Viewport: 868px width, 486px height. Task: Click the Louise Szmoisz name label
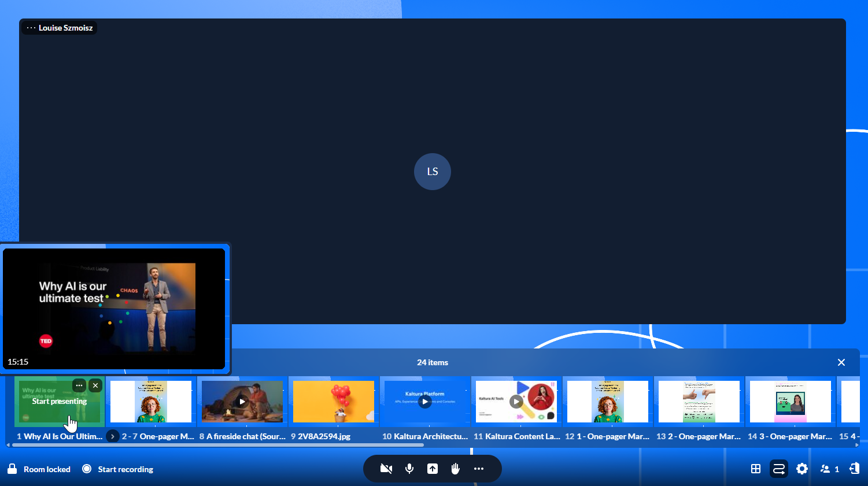(x=66, y=28)
